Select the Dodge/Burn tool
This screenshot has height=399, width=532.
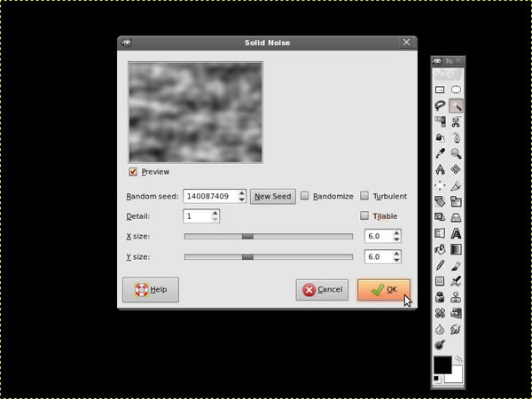click(x=440, y=345)
